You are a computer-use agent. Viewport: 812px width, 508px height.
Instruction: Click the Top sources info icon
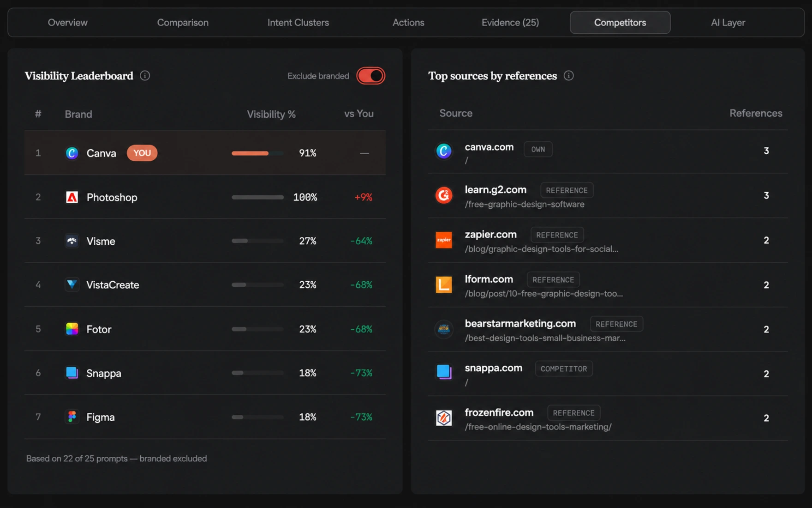tap(569, 76)
